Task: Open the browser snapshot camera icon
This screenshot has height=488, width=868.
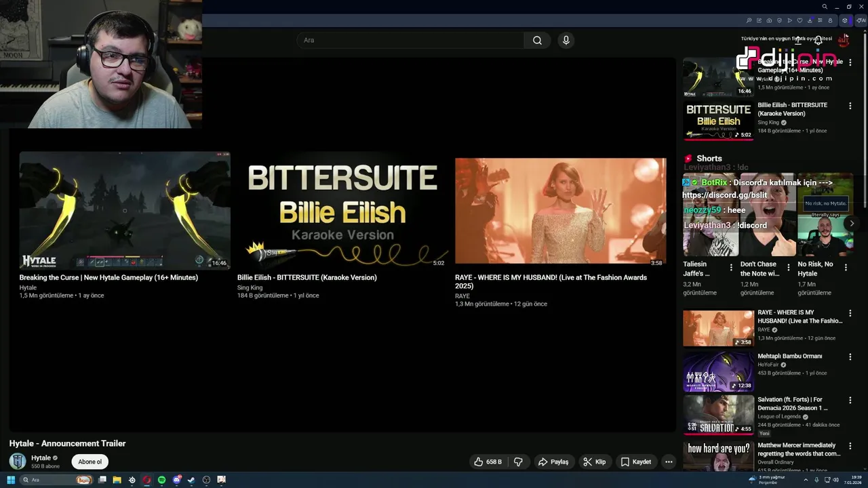Action: [x=769, y=20]
